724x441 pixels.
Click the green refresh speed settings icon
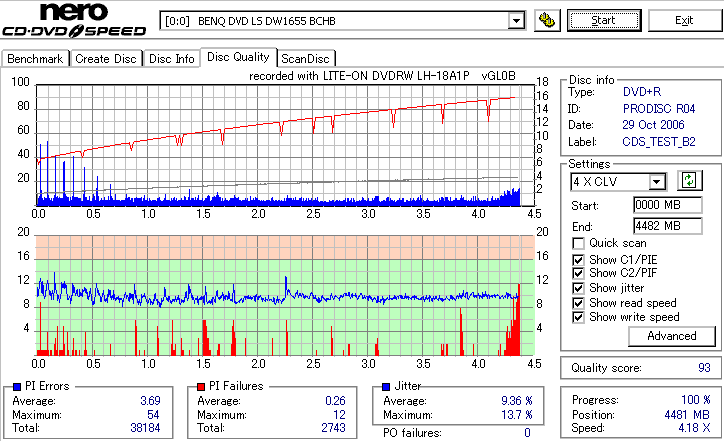click(689, 180)
